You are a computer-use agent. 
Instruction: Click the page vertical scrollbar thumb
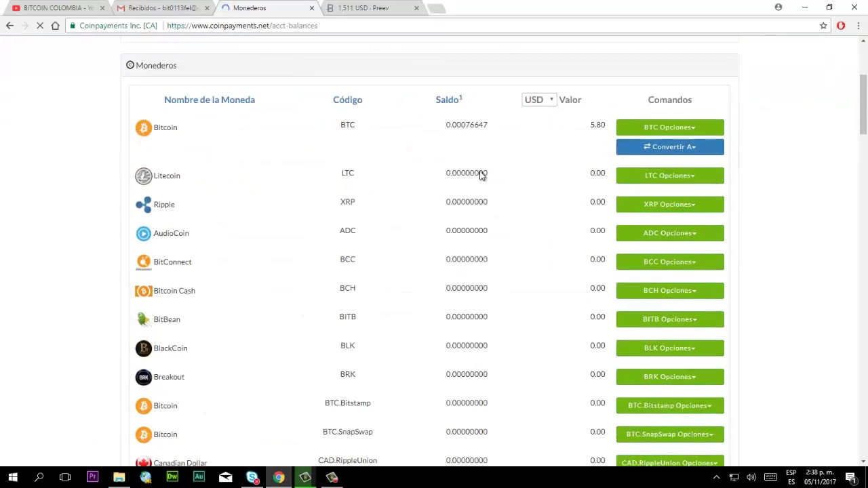click(x=863, y=104)
